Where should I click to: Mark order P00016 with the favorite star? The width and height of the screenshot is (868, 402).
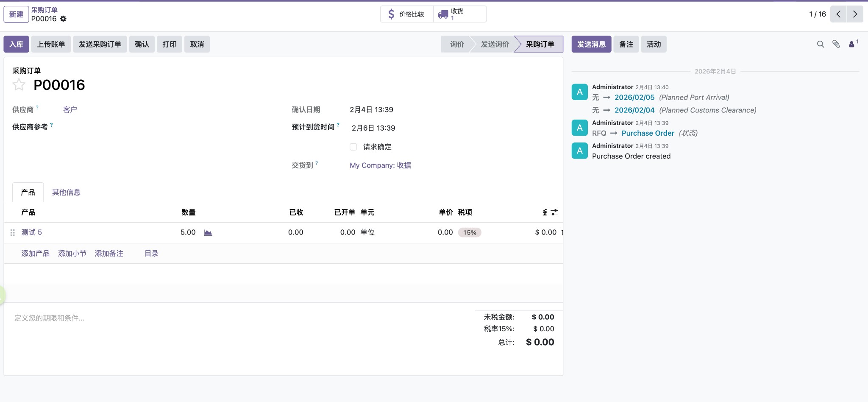coord(19,85)
